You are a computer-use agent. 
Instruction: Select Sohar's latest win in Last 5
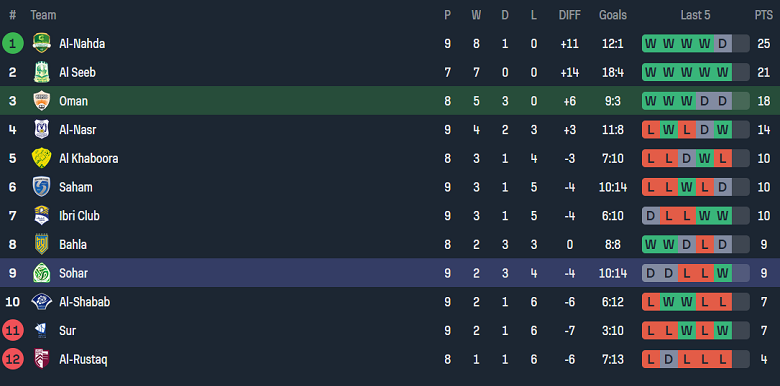point(722,273)
